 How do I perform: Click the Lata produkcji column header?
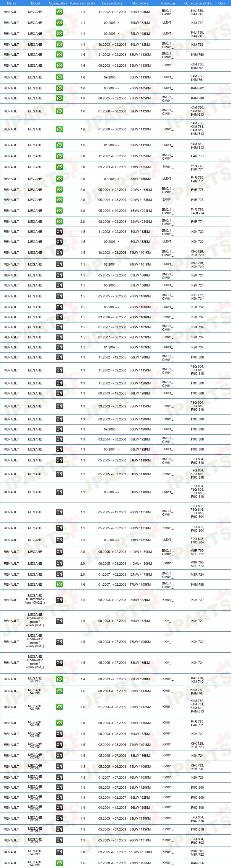tap(112, 3)
